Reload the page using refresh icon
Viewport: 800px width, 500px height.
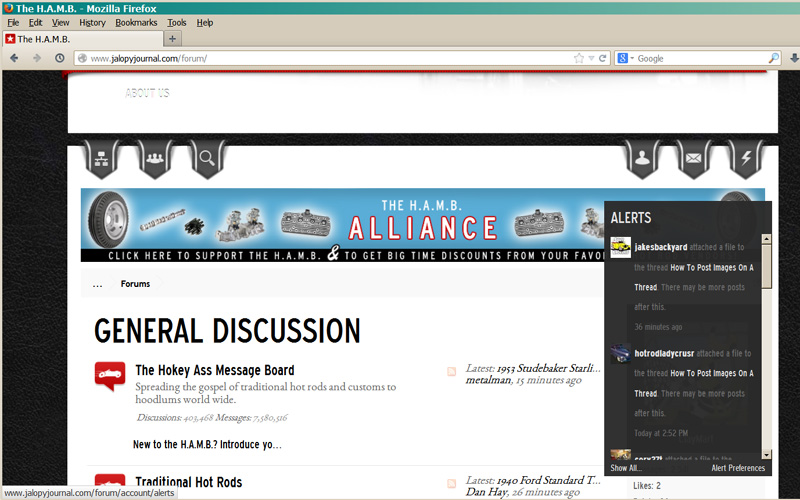603,58
